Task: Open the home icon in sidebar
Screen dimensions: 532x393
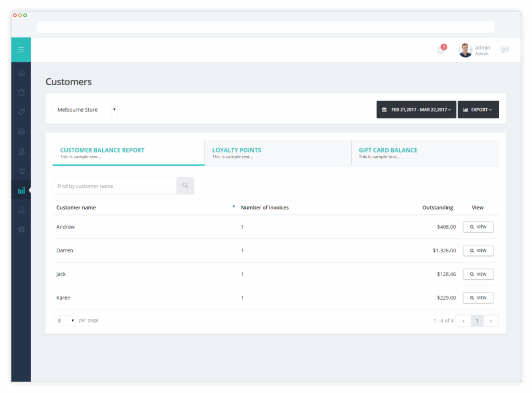Action: point(21,73)
